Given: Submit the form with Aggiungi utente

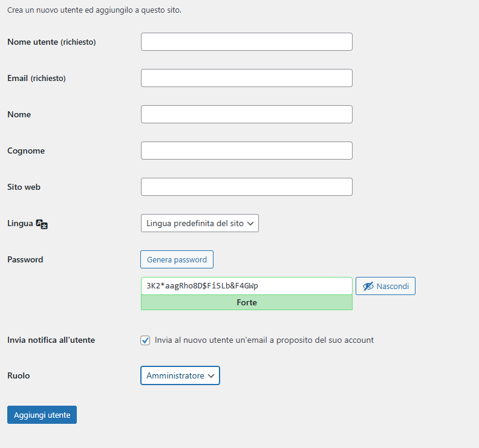Looking at the screenshot, I should click(42, 415).
